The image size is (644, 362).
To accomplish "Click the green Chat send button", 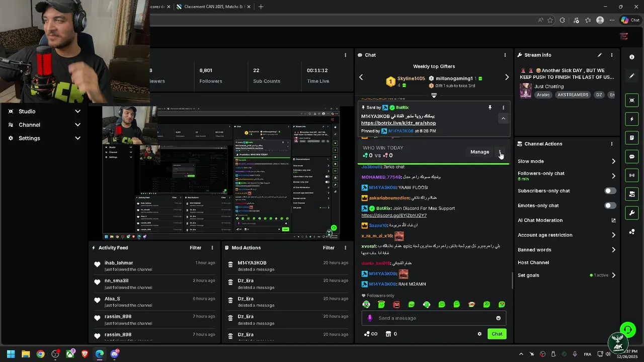I will pos(497,334).
